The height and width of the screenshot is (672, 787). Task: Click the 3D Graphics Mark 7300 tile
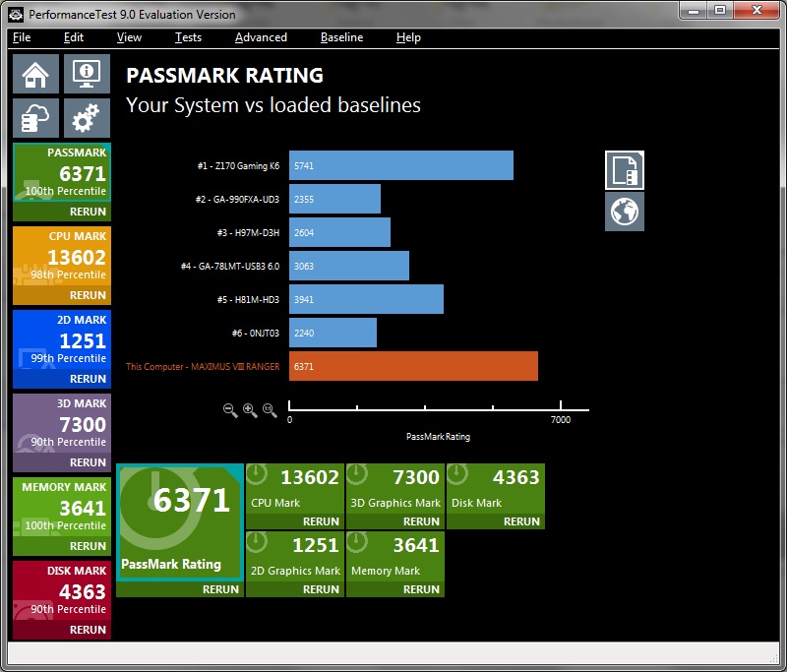click(x=395, y=488)
